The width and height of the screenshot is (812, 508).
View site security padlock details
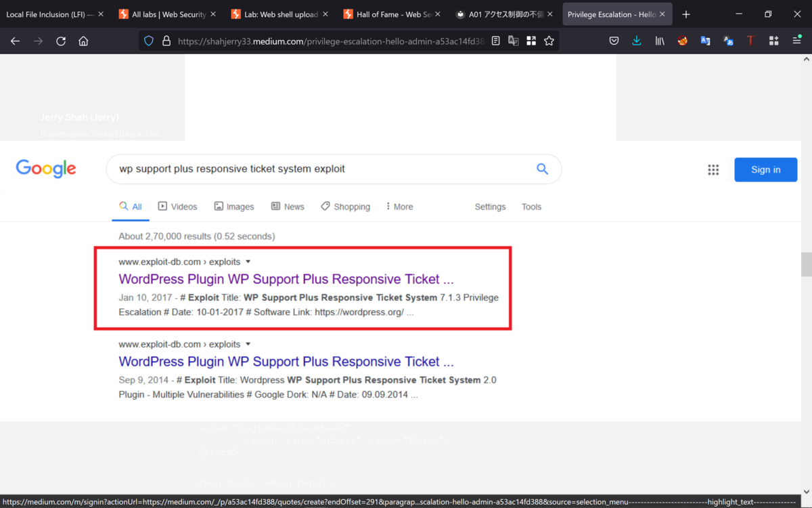pyautogui.click(x=166, y=41)
